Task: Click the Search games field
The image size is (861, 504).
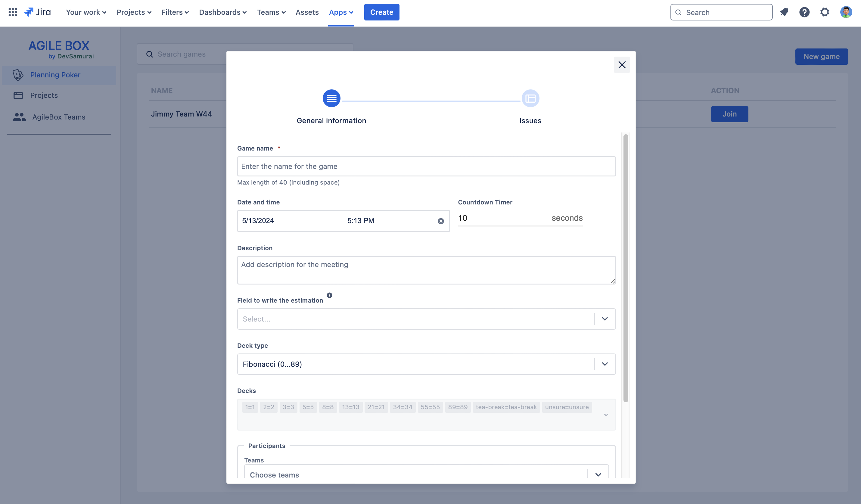Action: pyautogui.click(x=245, y=54)
